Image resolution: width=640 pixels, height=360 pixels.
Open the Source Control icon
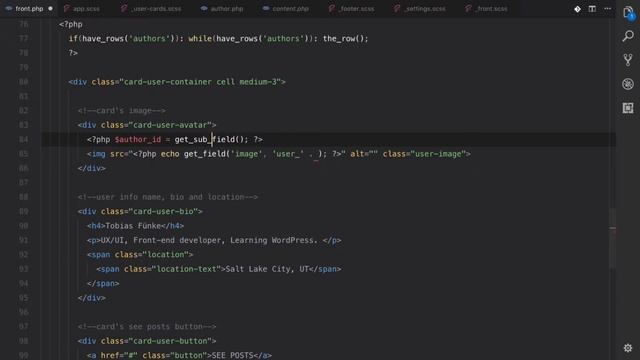tap(628, 60)
